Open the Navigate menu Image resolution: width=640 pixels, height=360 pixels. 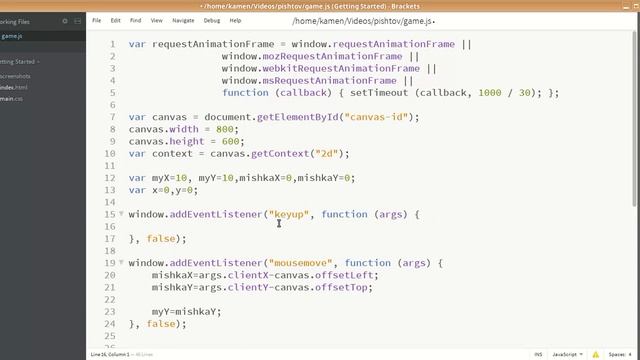183,20
